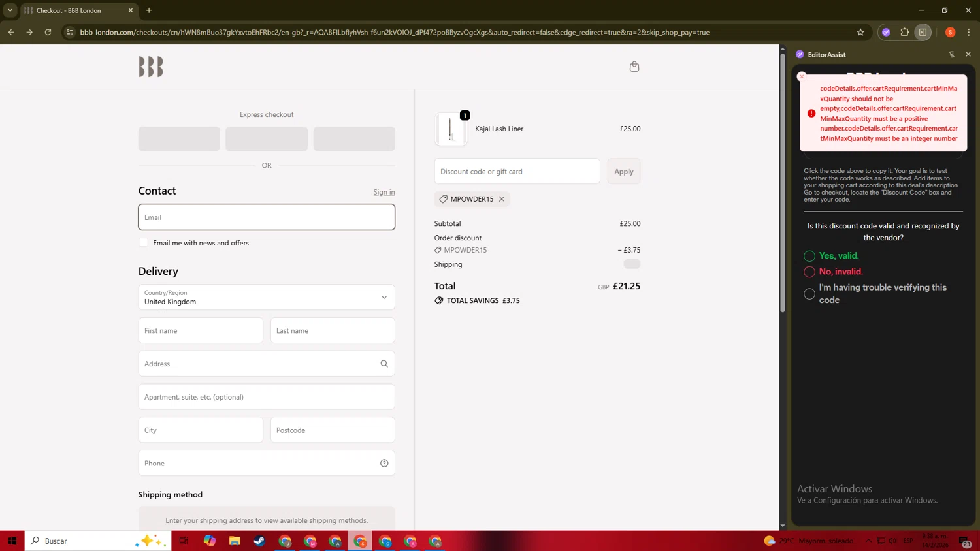Image resolution: width=980 pixels, height=551 pixels.
Task: Open File Explorer from the taskbar
Action: click(x=235, y=541)
